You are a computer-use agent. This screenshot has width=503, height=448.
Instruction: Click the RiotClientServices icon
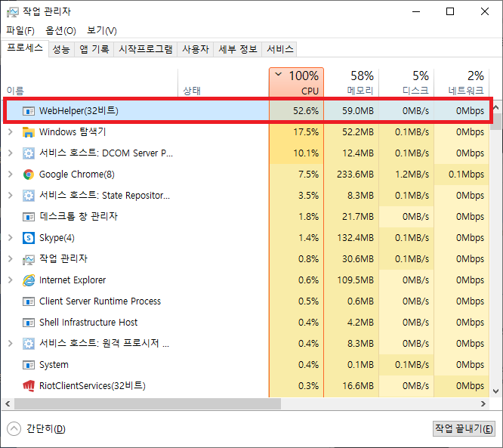pyautogui.click(x=29, y=386)
